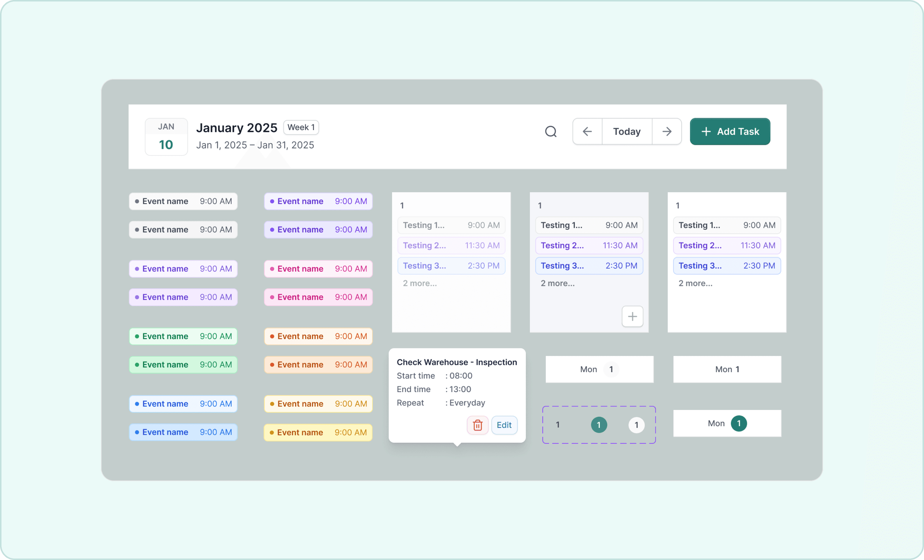This screenshot has width=924, height=560.
Task: Go to next period with right arrow
Action: pyautogui.click(x=667, y=132)
